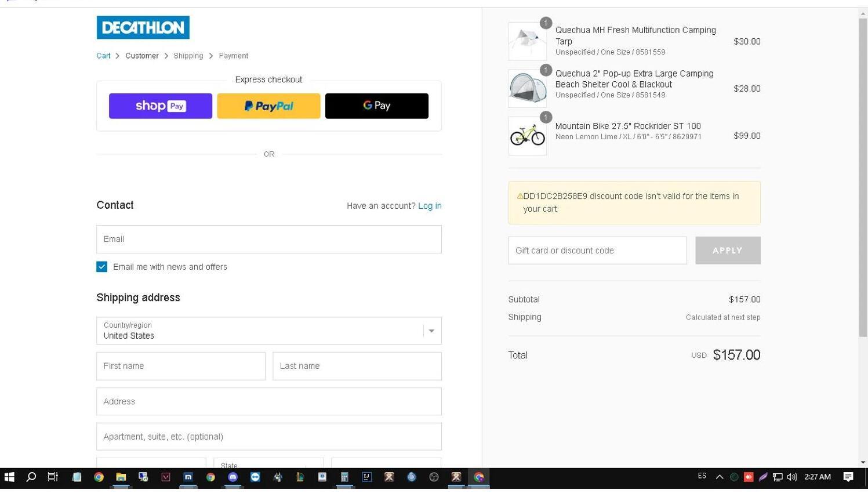The height and width of the screenshot is (493, 868).
Task: Select the Payment breadcrumb step
Action: [234, 56]
